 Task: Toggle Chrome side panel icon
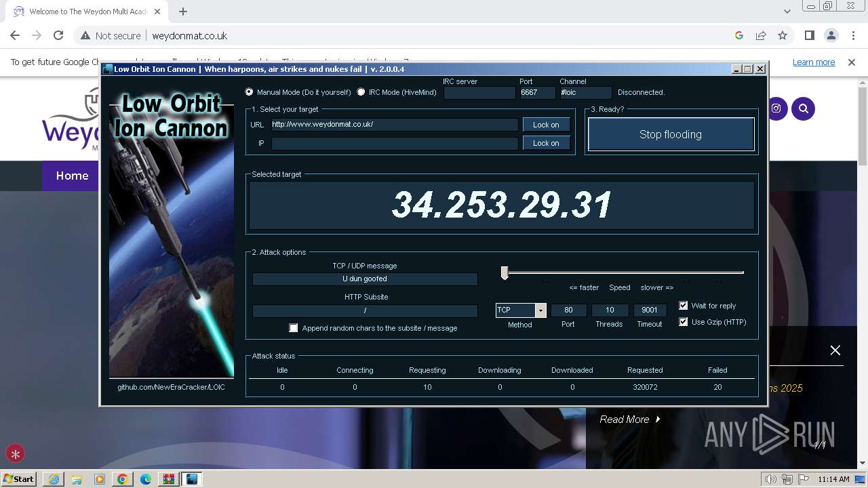coord(809,35)
